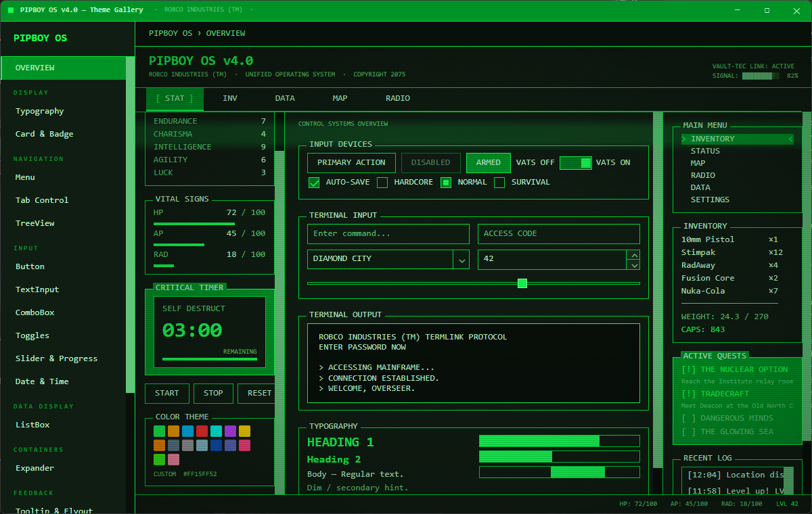The image size is (812, 514).
Task: Switch to the MAP tab
Action: (x=340, y=99)
